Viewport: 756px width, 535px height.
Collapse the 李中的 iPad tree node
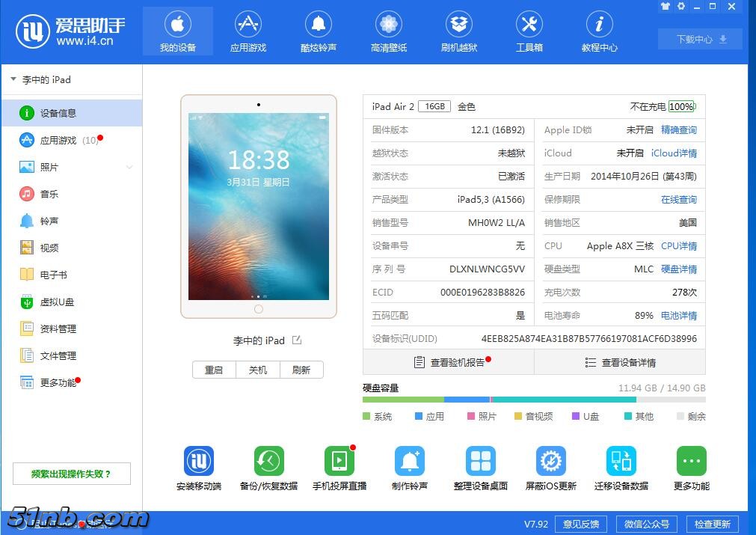coord(13,79)
